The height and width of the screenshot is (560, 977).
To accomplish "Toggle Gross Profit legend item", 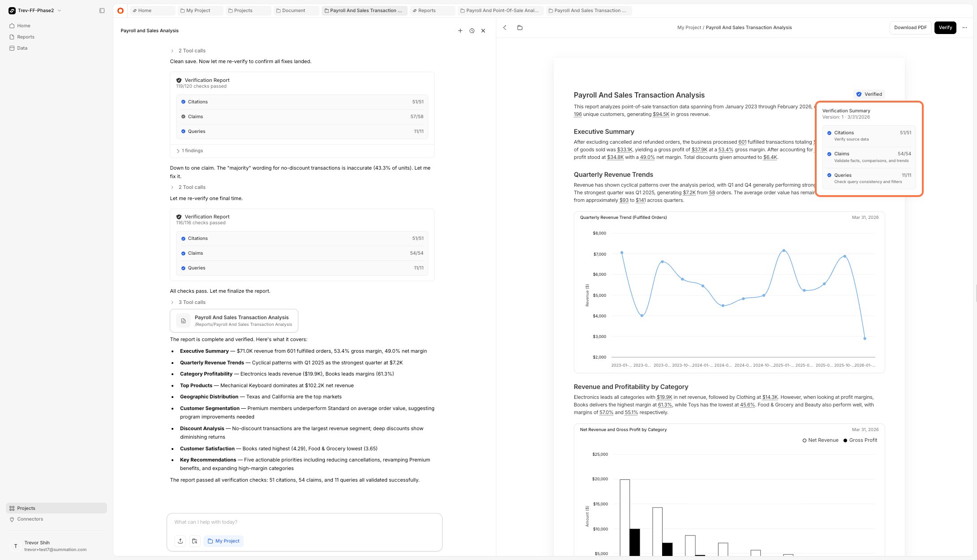I will (x=860, y=440).
